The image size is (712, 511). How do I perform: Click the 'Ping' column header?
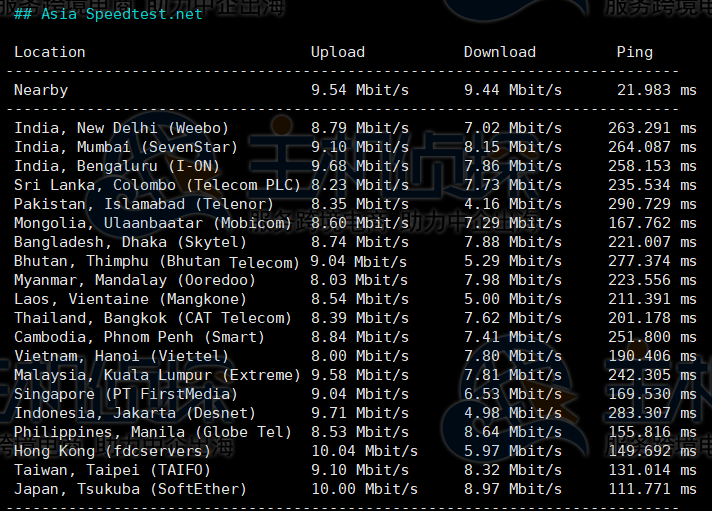pos(634,52)
